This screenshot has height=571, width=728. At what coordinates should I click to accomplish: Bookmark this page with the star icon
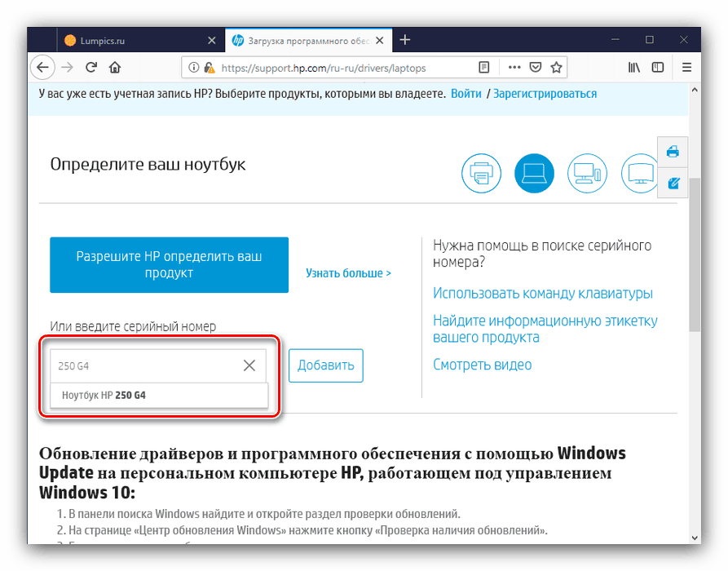(x=556, y=68)
